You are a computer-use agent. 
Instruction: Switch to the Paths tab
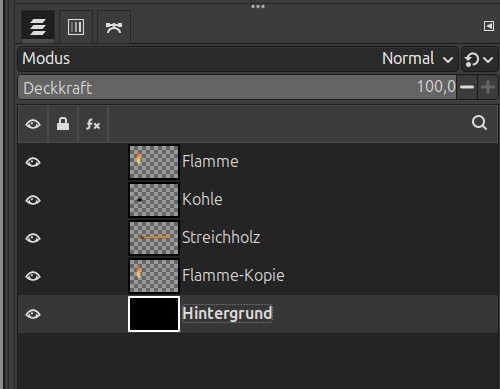[x=114, y=27]
